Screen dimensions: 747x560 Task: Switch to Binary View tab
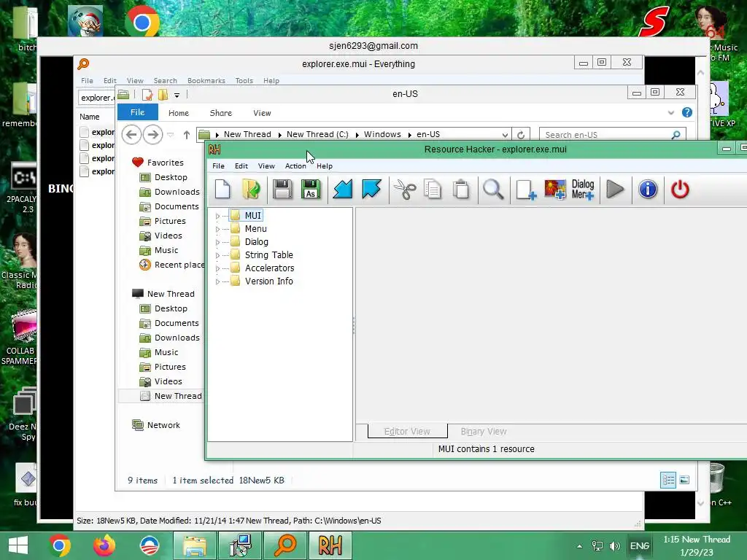click(x=484, y=432)
